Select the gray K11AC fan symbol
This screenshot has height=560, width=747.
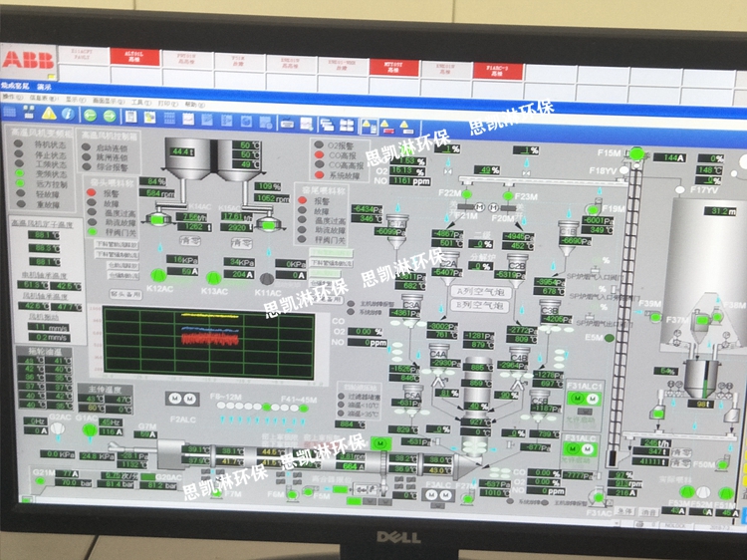click(x=267, y=279)
